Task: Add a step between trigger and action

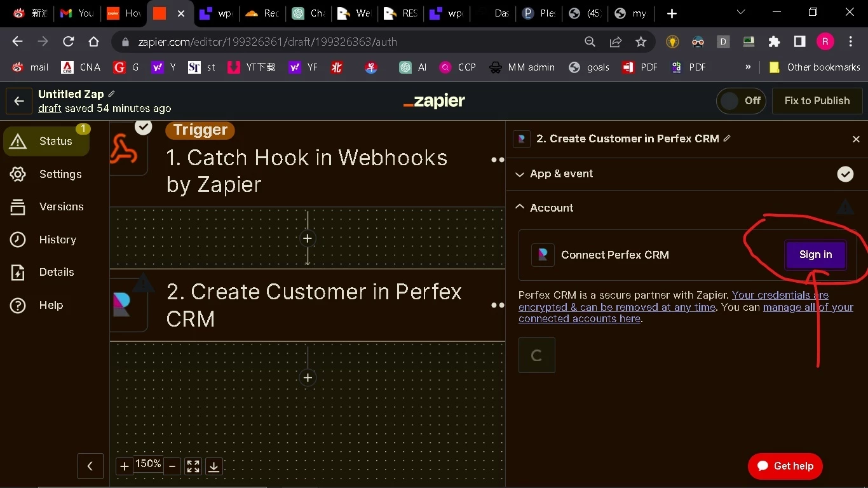Action: coord(308,238)
